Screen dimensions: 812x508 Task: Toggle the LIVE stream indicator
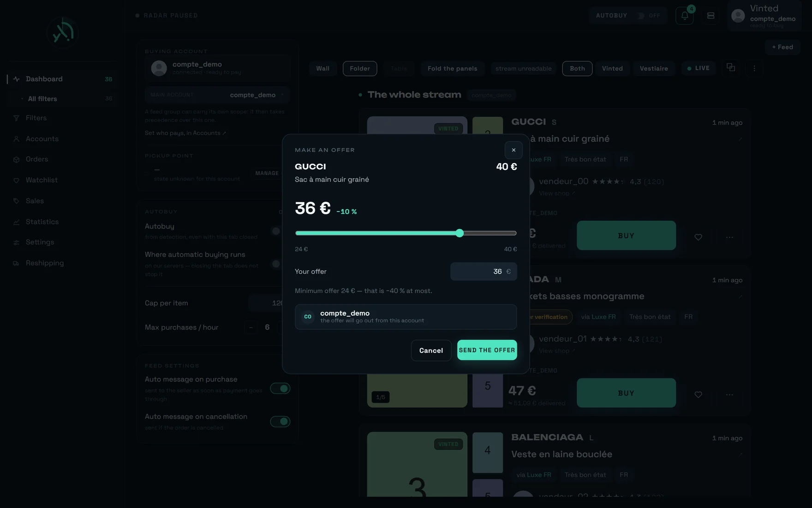tap(698, 68)
